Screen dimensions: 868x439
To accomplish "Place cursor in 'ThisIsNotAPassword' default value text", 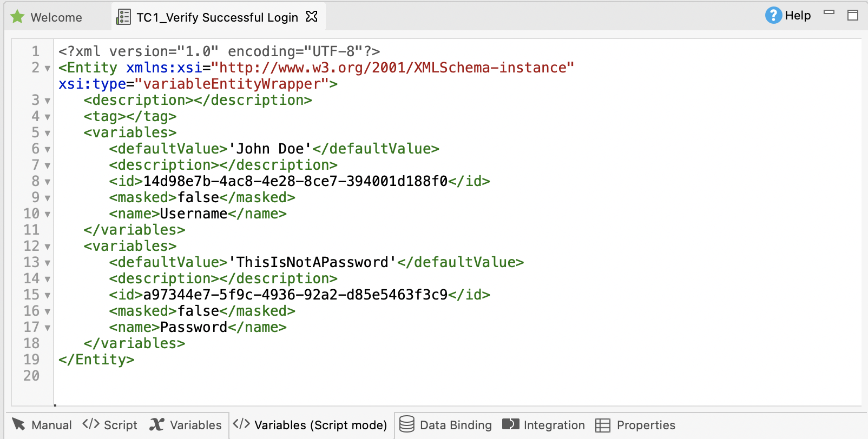I will 312,263.
